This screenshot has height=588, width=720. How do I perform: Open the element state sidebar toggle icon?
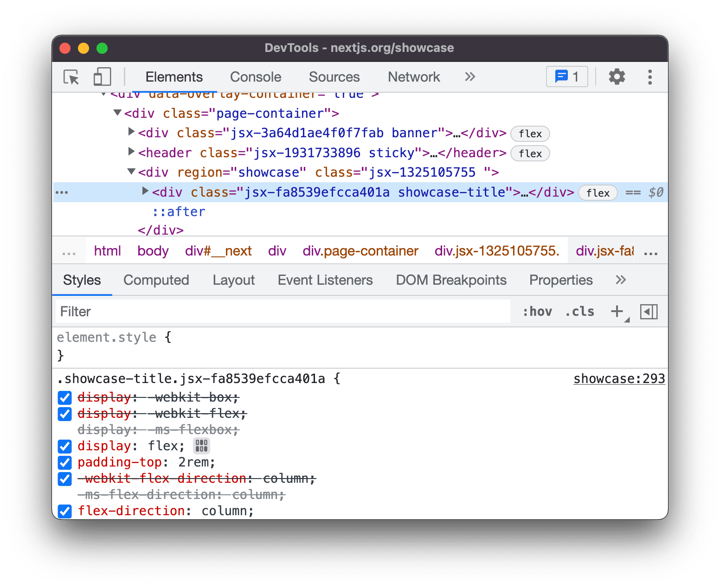click(x=649, y=311)
